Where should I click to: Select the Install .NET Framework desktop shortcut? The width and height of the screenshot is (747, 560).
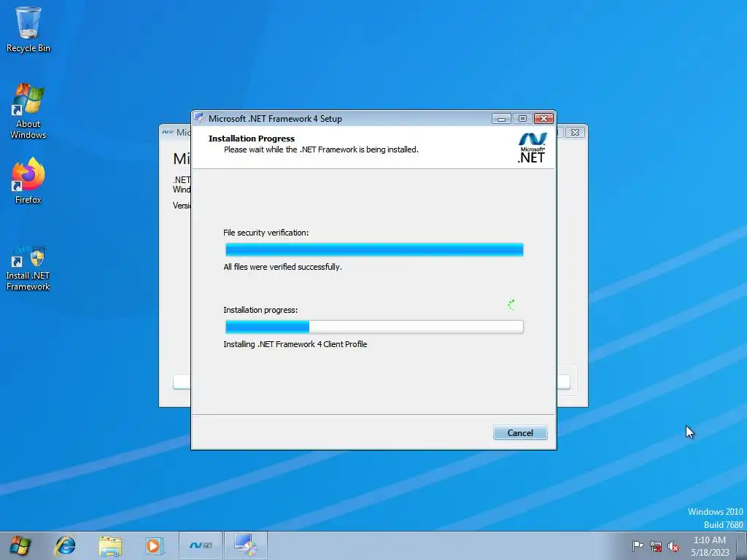pos(28,268)
